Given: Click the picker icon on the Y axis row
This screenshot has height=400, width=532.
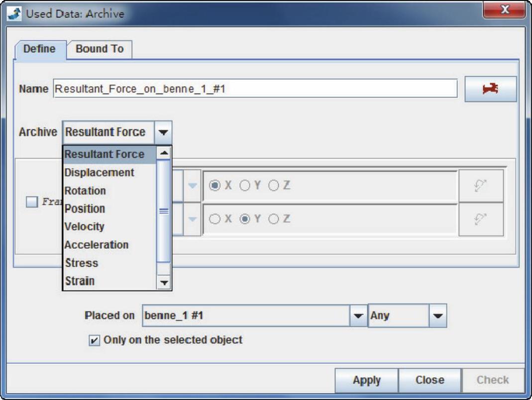Looking at the screenshot, I should (x=481, y=219).
